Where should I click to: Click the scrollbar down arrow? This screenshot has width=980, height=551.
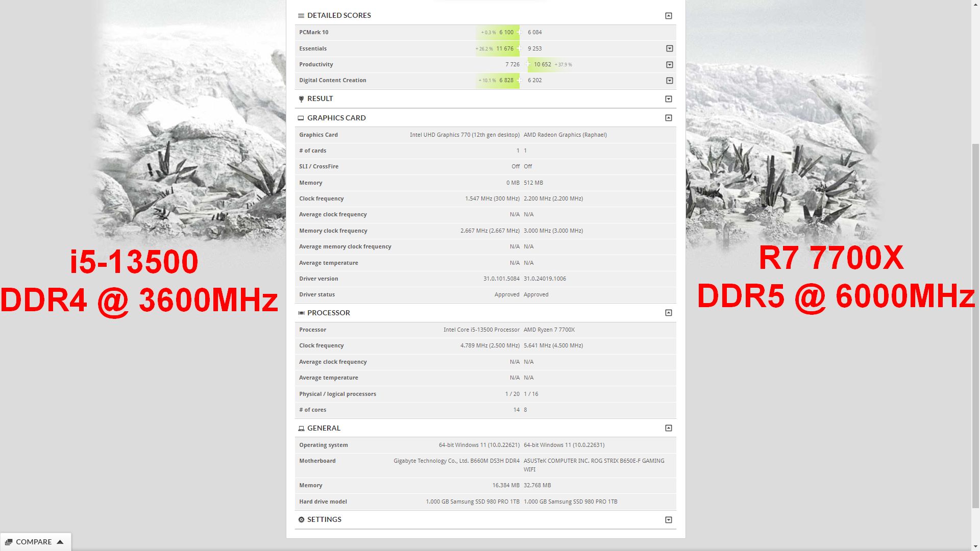tap(975, 546)
